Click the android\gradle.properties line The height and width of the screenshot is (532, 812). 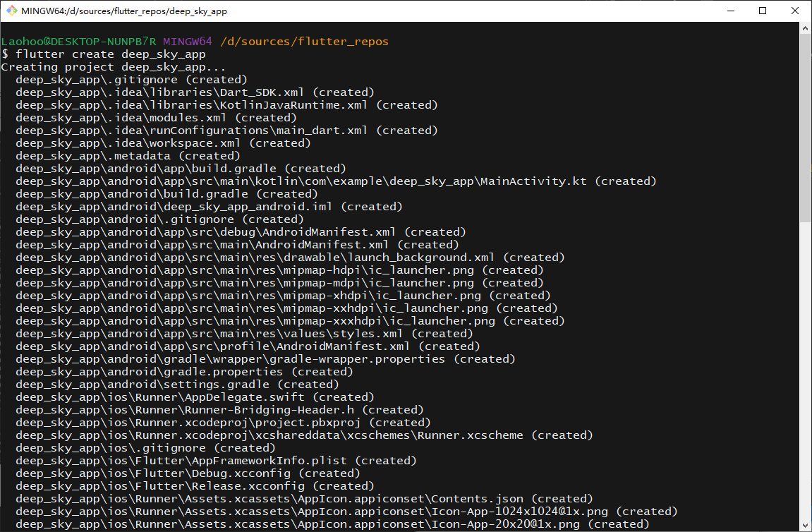coord(184,371)
